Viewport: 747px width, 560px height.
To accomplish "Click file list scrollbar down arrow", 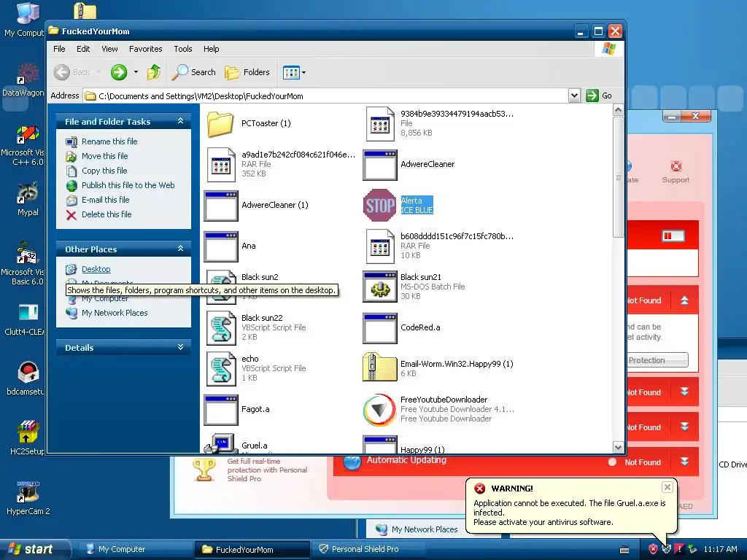I will click(618, 447).
